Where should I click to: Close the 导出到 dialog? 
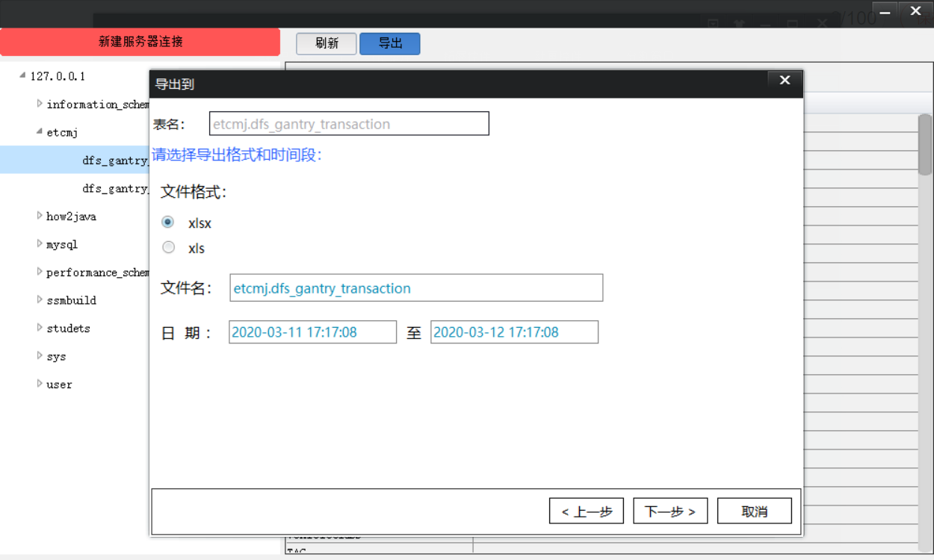click(785, 81)
